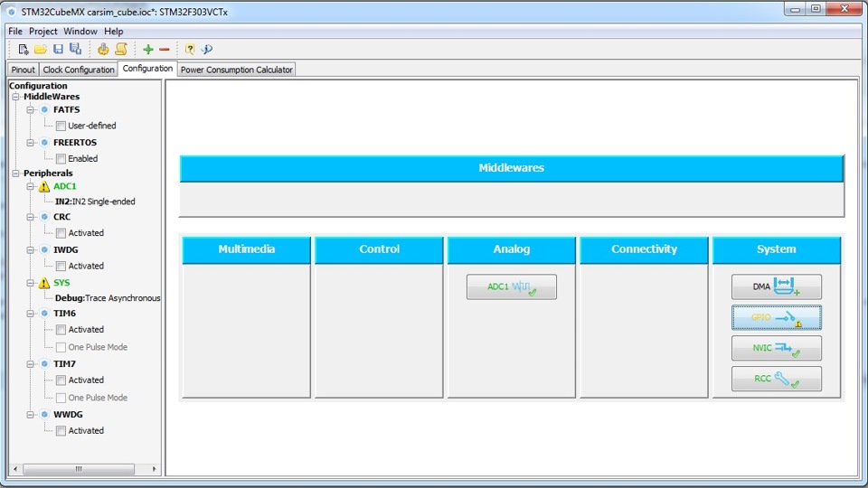Open the File menu
Viewport: 868px width, 488px height.
tap(15, 31)
